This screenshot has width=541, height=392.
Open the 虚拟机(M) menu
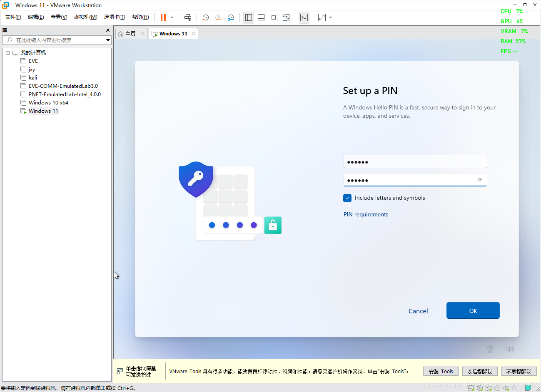tap(85, 17)
